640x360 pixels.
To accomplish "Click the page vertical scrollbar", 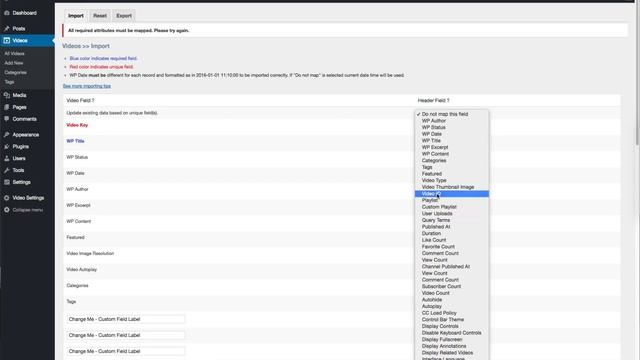I will (637, 73).
